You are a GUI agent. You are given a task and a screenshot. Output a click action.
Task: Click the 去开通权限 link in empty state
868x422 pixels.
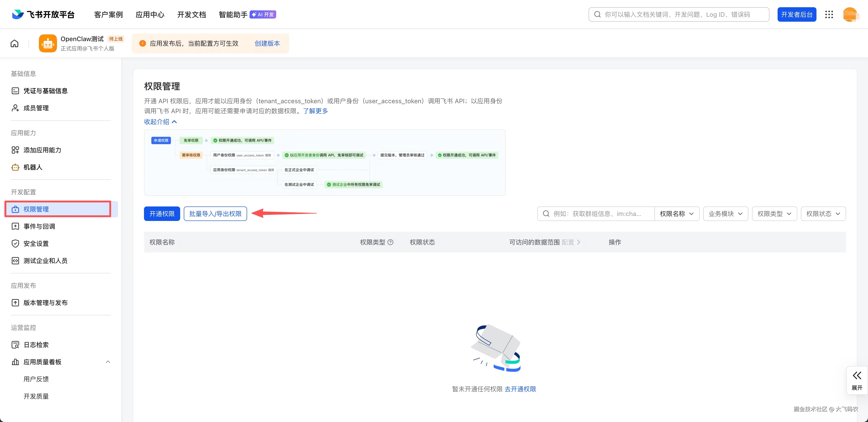[x=520, y=389]
